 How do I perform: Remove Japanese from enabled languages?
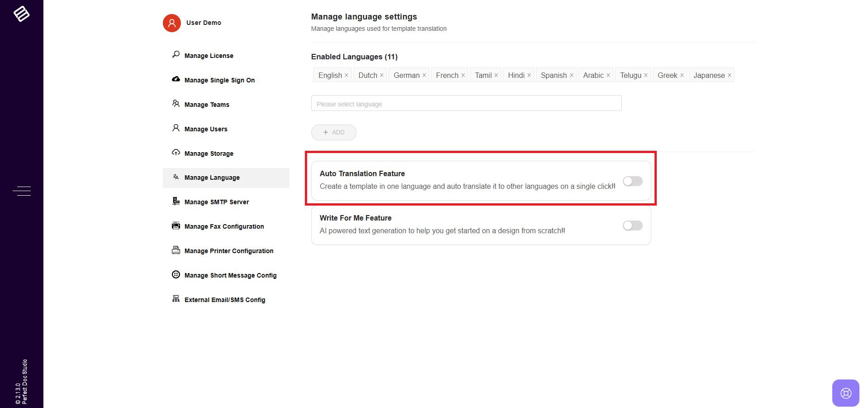coord(729,75)
